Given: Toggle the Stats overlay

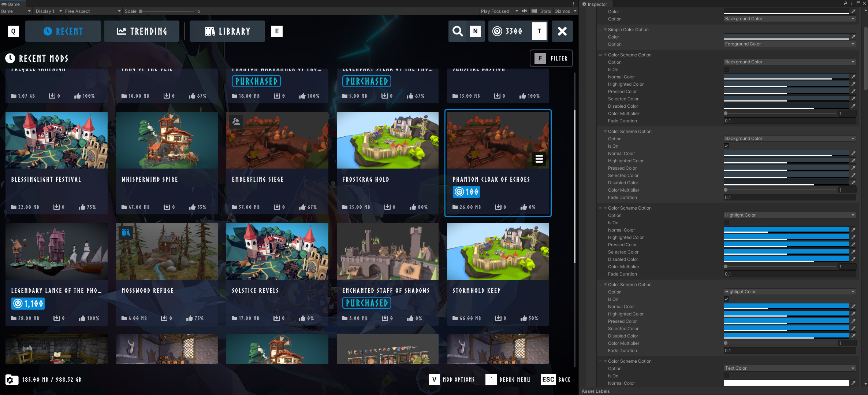Looking at the screenshot, I should pyautogui.click(x=545, y=11).
